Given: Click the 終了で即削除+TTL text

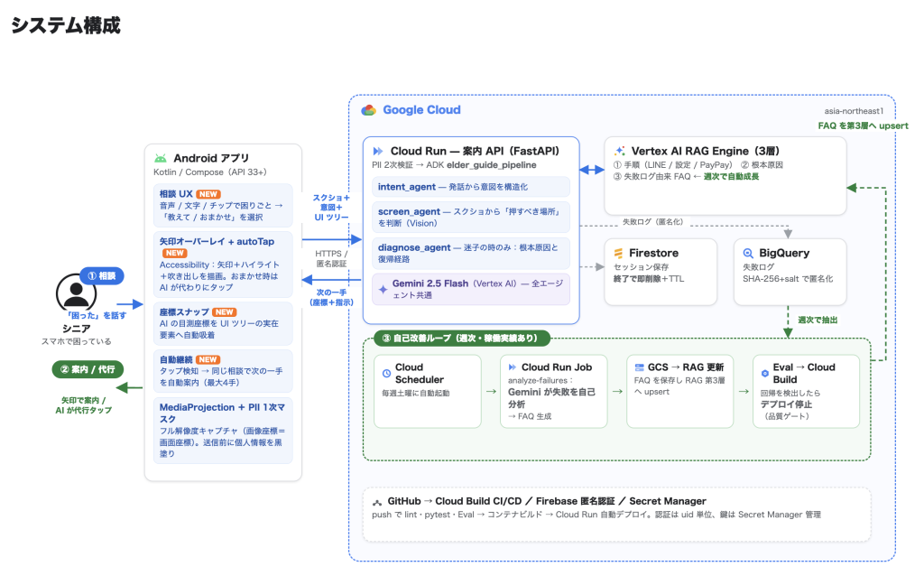Looking at the screenshot, I should point(648,278).
